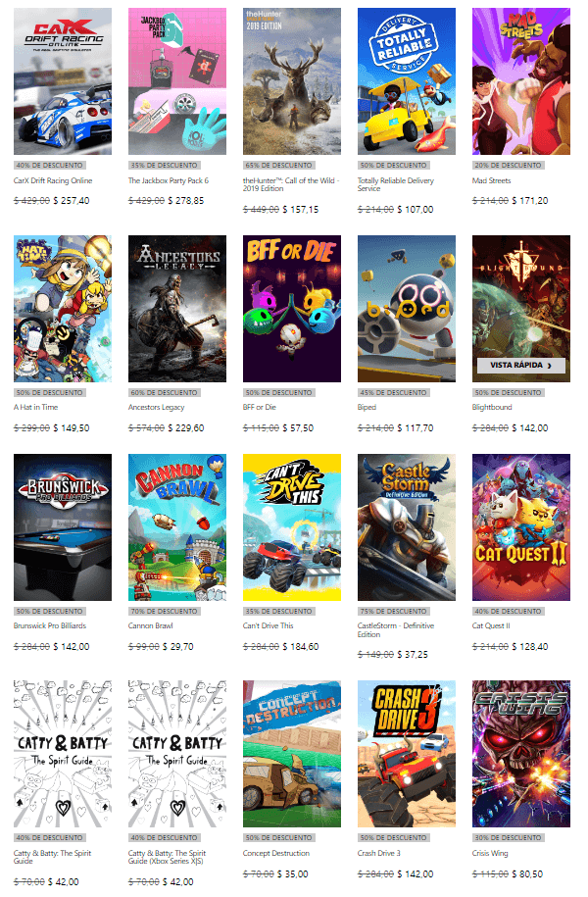The width and height of the screenshot is (588, 897).
Task: Open Catty & Batty Xbox Series X|S link
Action: click(x=167, y=857)
